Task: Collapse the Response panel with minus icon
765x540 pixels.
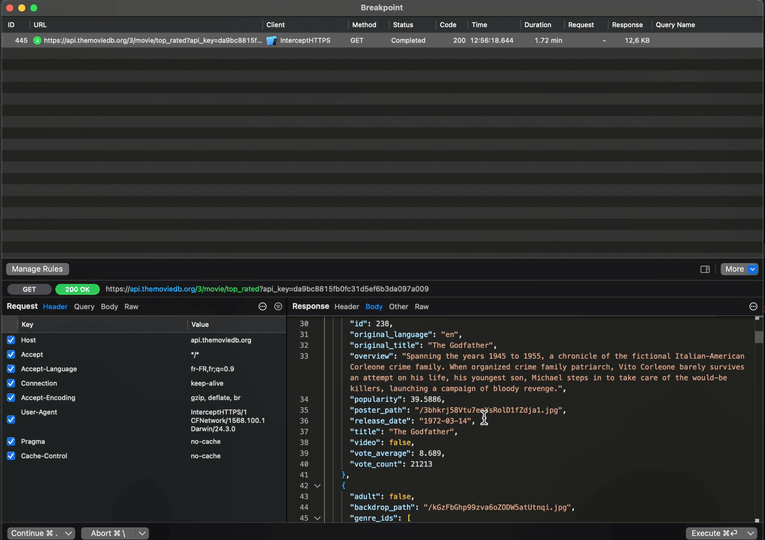Action: pyautogui.click(x=753, y=307)
